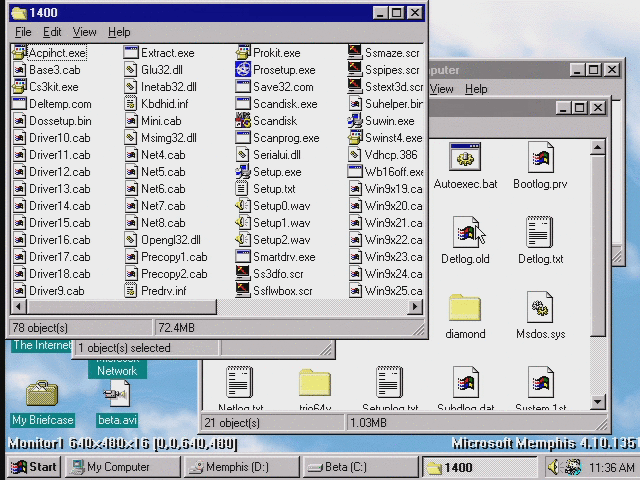Screen dimensions: 640x480
Task: Select the Dossetup.bin file name
Action: [x=60, y=121]
